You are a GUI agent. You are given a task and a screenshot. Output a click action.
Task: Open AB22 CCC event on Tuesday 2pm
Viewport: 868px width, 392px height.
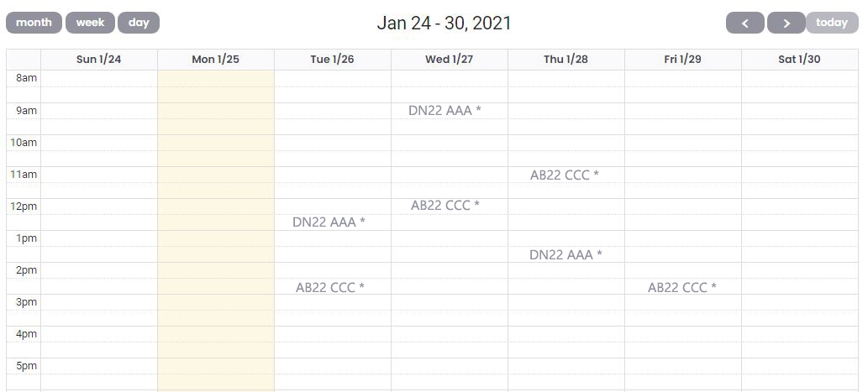(x=330, y=288)
